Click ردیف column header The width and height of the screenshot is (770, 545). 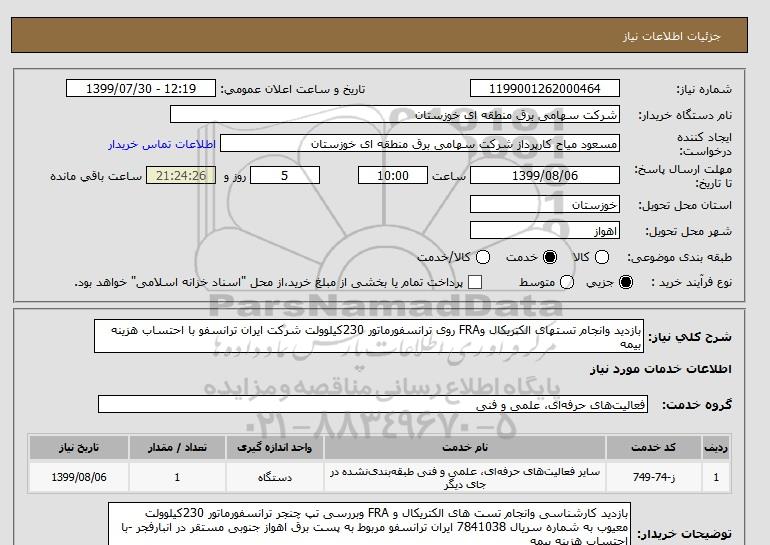(x=716, y=447)
